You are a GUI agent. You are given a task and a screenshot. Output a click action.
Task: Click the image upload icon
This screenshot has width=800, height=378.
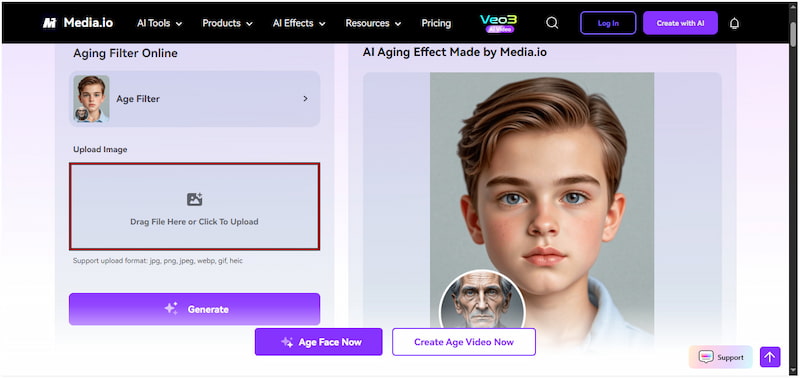click(x=194, y=199)
